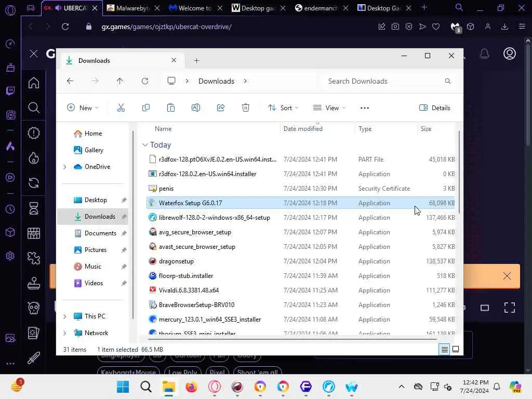Screen dimensions: 532x399
Task: Click the Copy icon in File Explorer toolbar
Action: click(x=146, y=108)
